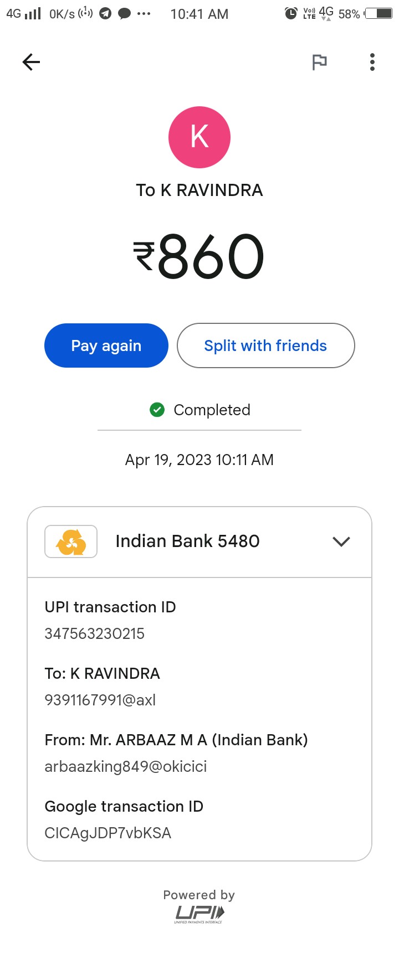399x980 pixels.
Task: Tap the flag report icon
Action: coord(319,62)
